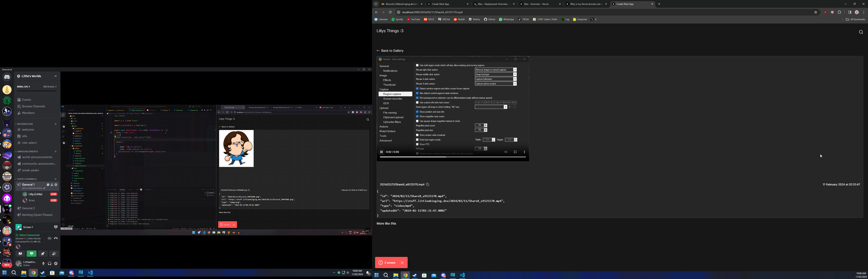Open Visual Studio Code from right taskbar
Image resolution: width=868 pixels, height=279 pixels.
[462, 275]
